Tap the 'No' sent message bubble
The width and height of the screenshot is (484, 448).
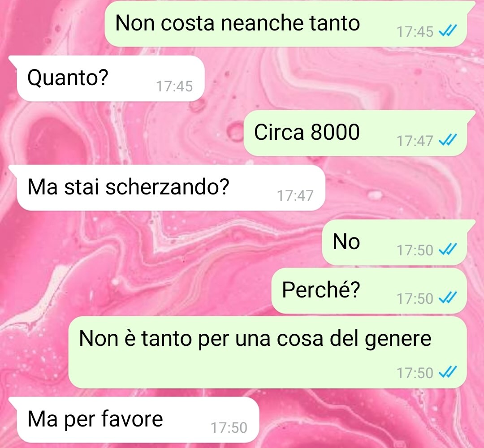[394, 242]
